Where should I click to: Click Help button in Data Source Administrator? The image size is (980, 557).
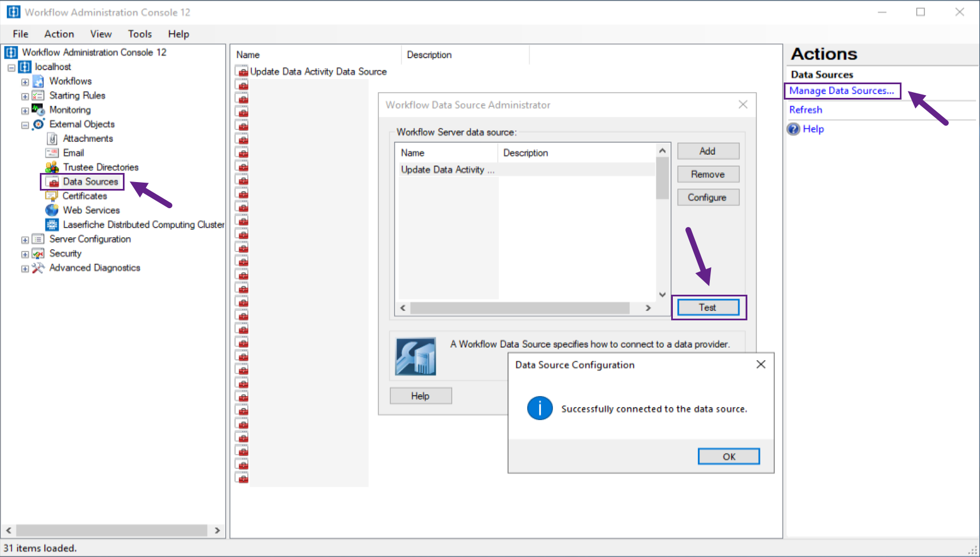[x=420, y=396]
